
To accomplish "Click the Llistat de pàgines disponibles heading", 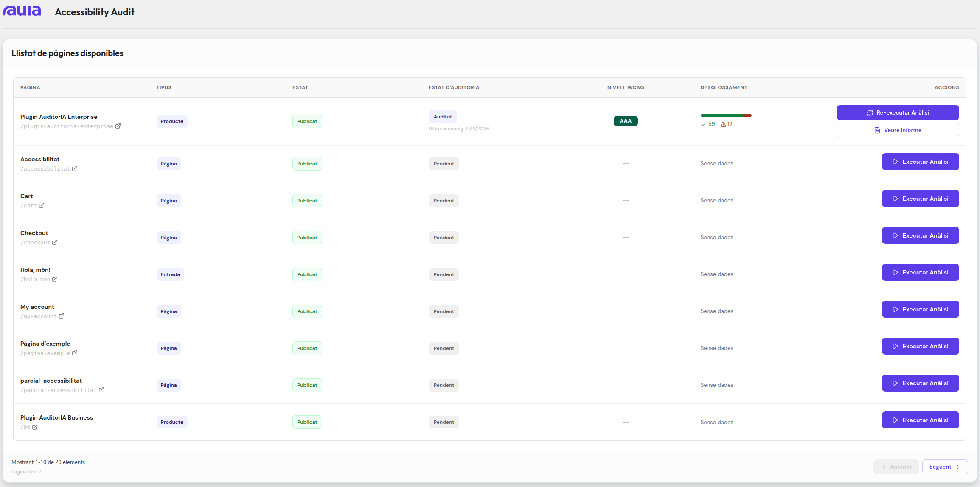I will click(x=67, y=53).
